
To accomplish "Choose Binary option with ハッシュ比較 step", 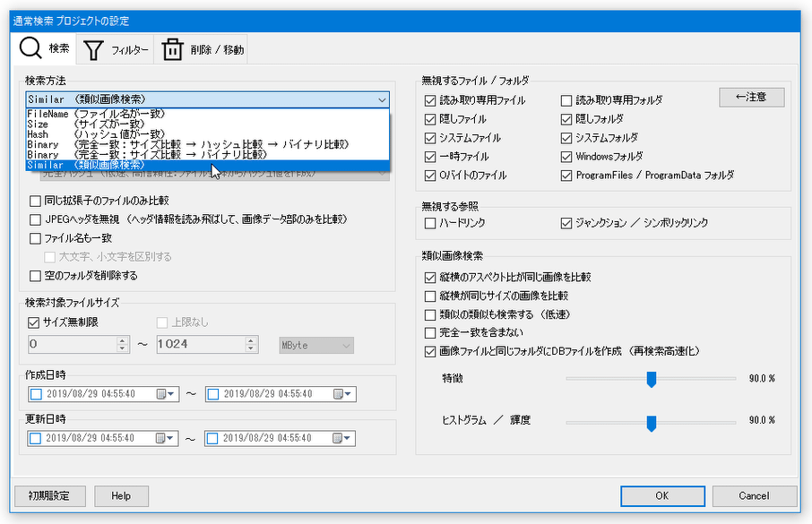I will tap(207, 144).
